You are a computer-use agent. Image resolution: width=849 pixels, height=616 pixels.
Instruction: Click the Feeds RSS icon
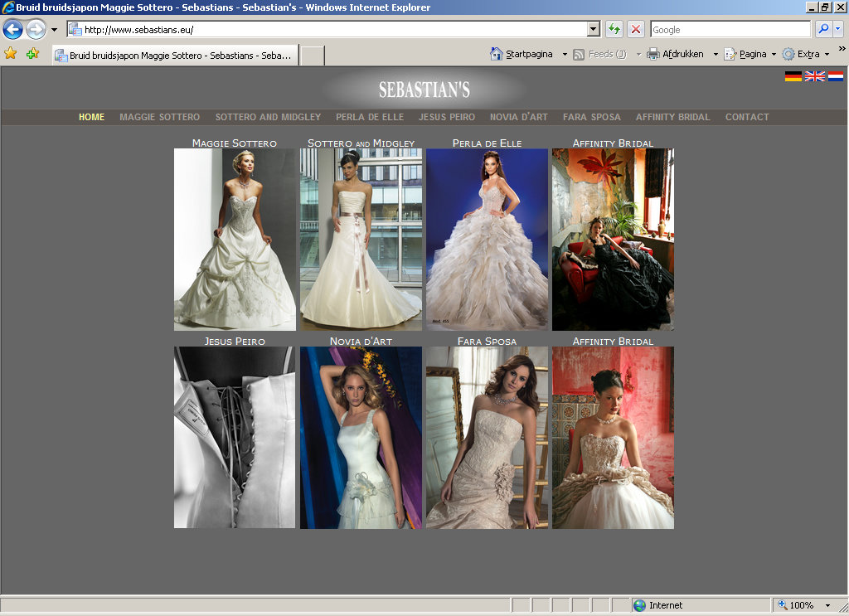coord(579,54)
